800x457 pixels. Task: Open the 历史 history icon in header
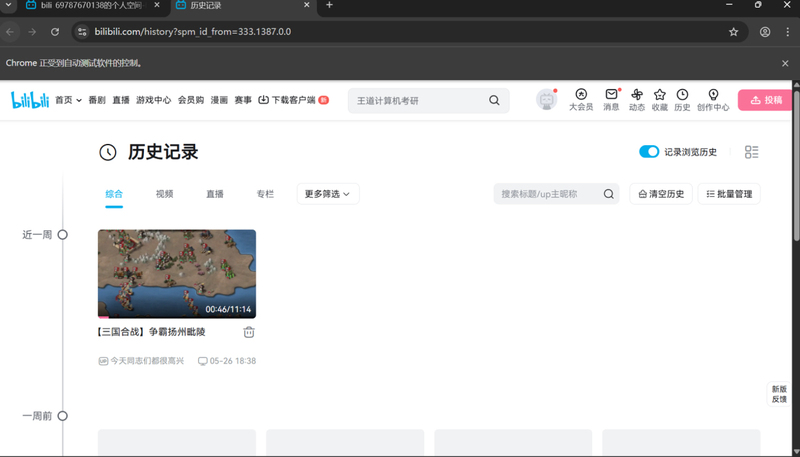tap(682, 99)
